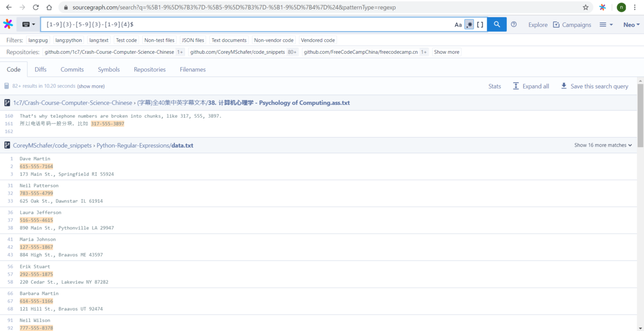Toggle structural search brackets button
The width and height of the screenshot is (644, 331).
pos(480,25)
